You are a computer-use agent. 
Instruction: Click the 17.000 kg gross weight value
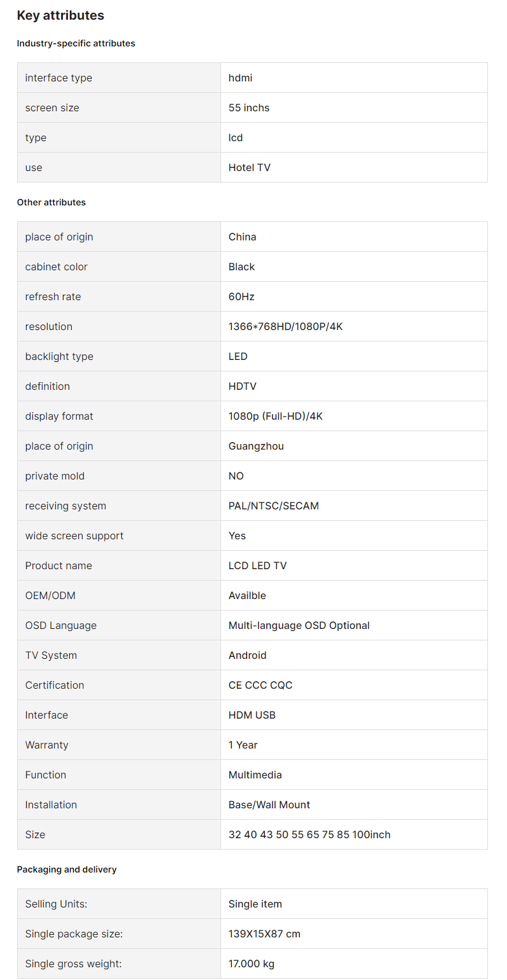coord(252,963)
